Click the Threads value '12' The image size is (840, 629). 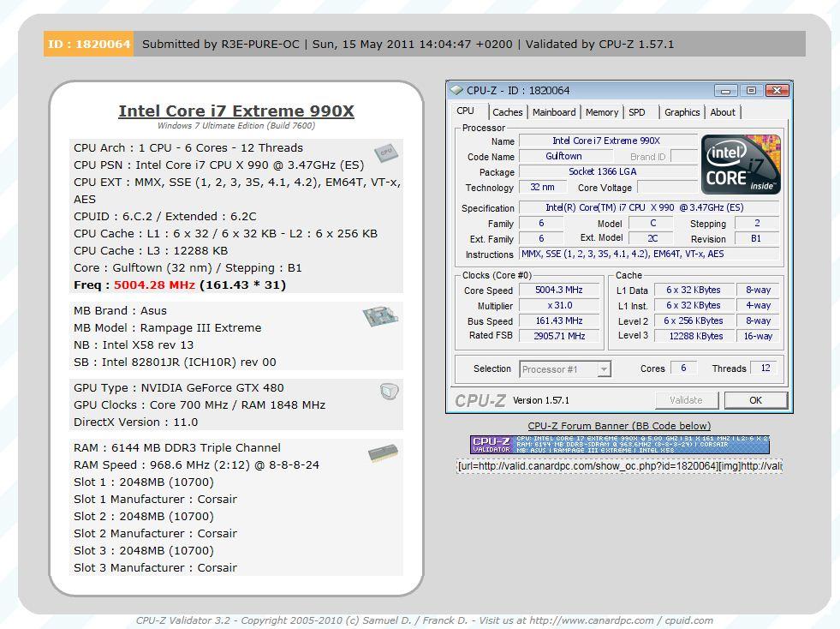765,368
